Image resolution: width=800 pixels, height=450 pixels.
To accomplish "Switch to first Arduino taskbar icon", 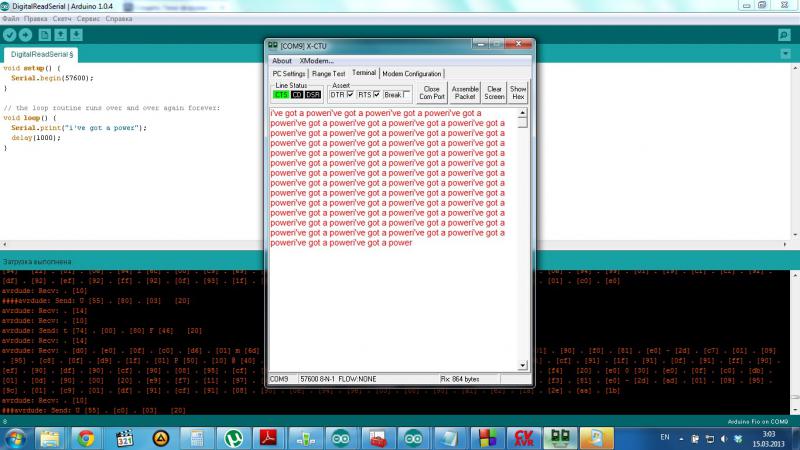I will click(x=341, y=438).
